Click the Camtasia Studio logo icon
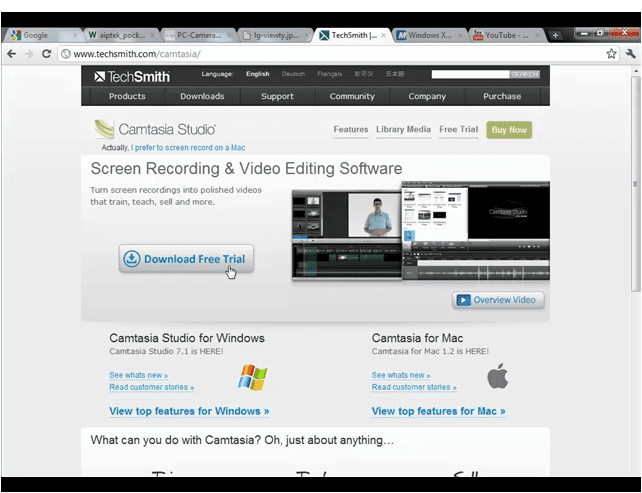Viewport: 642px width, 493px height. 104,129
